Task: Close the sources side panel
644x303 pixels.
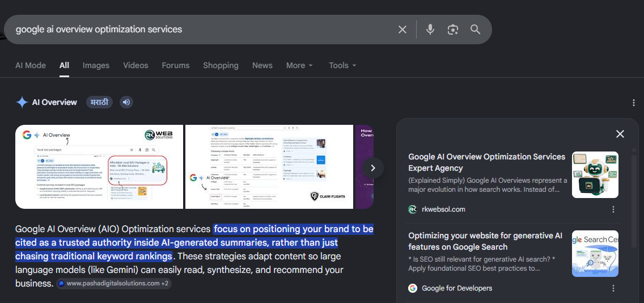Action: point(620,134)
